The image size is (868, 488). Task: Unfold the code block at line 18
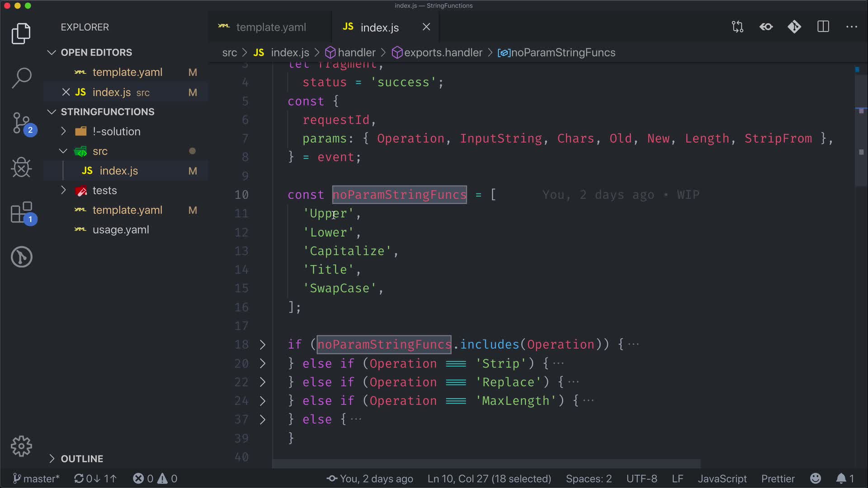coord(263,345)
